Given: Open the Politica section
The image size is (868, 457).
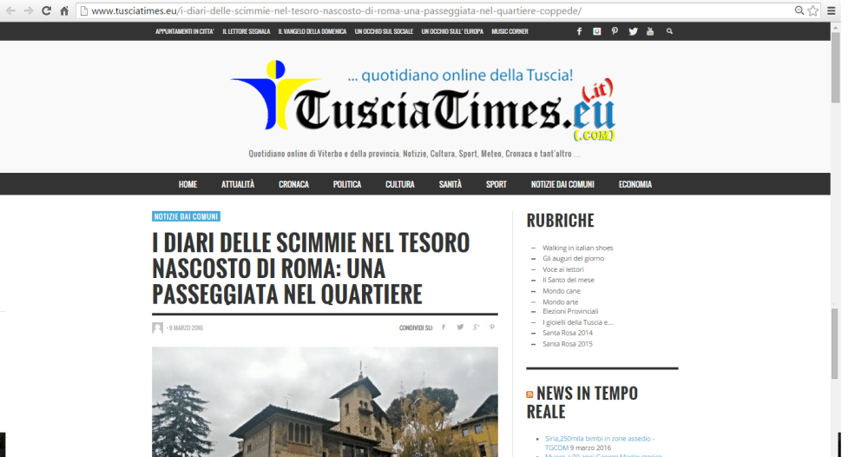Looking at the screenshot, I should coord(347,184).
